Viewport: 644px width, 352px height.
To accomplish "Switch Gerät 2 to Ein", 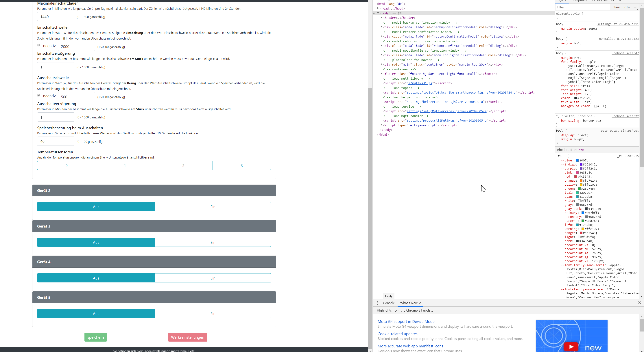I will (x=213, y=207).
